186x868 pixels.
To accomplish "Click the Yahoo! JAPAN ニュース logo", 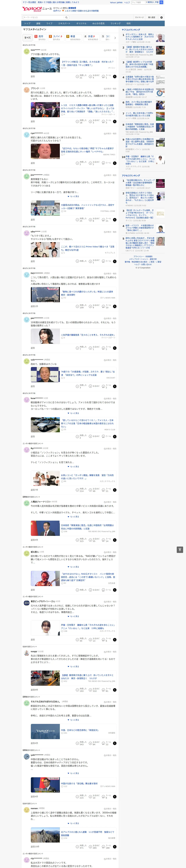I will tap(37, 9).
